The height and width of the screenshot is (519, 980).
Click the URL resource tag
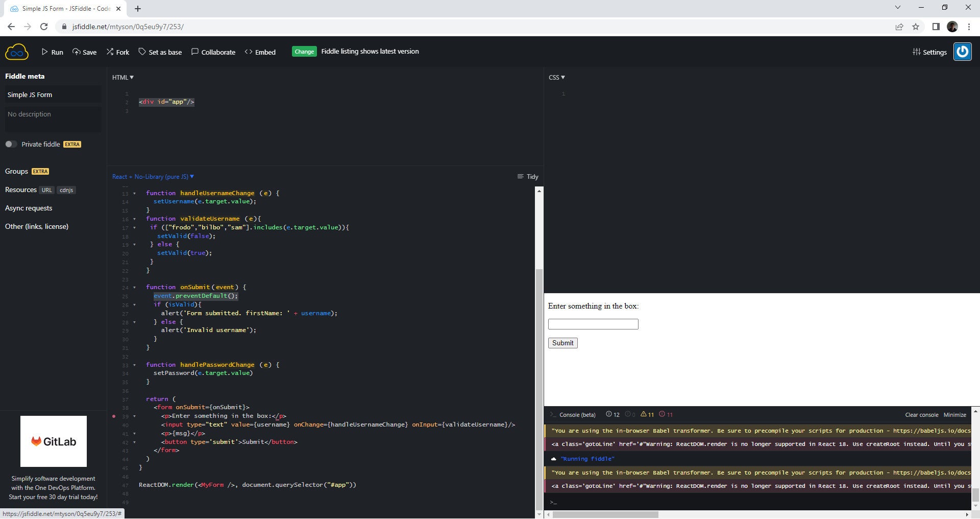47,190
